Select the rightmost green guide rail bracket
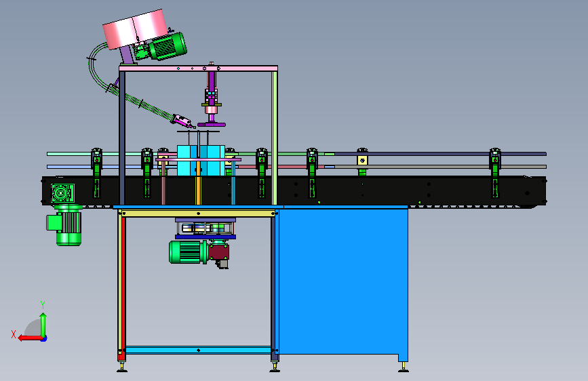The width and height of the screenshot is (588, 381). coord(495,174)
